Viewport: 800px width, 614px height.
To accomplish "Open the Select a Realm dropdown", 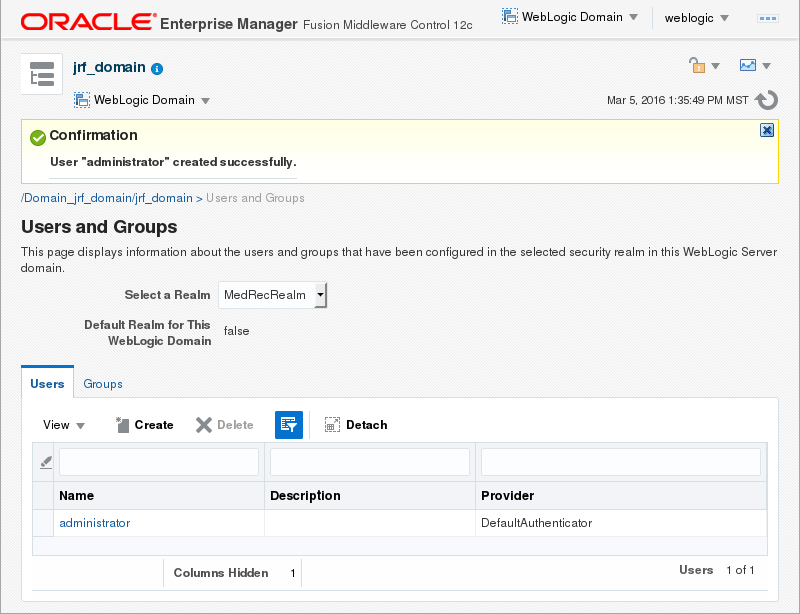I will [x=273, y=295].
